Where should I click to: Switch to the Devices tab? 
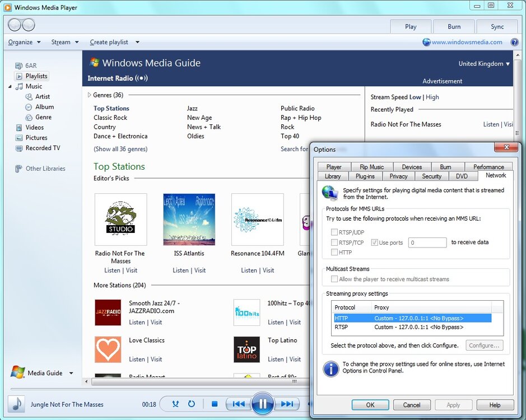pyautogui.click(x=412, y=167)
